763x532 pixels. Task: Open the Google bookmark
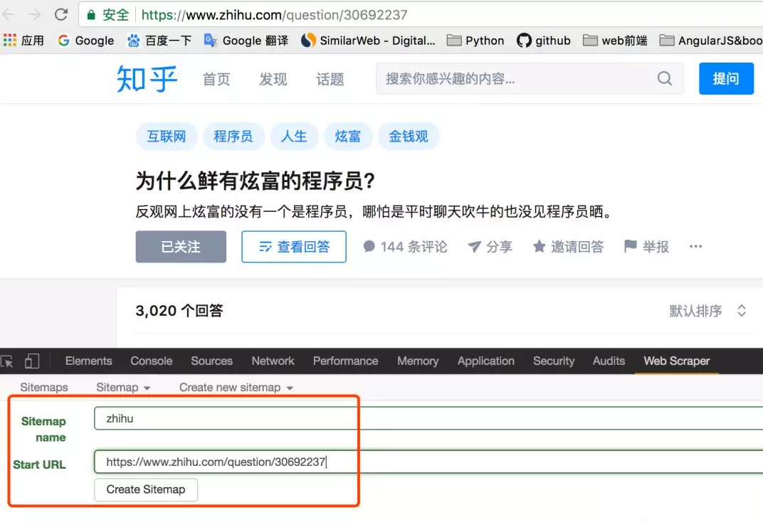pos(85,41)
